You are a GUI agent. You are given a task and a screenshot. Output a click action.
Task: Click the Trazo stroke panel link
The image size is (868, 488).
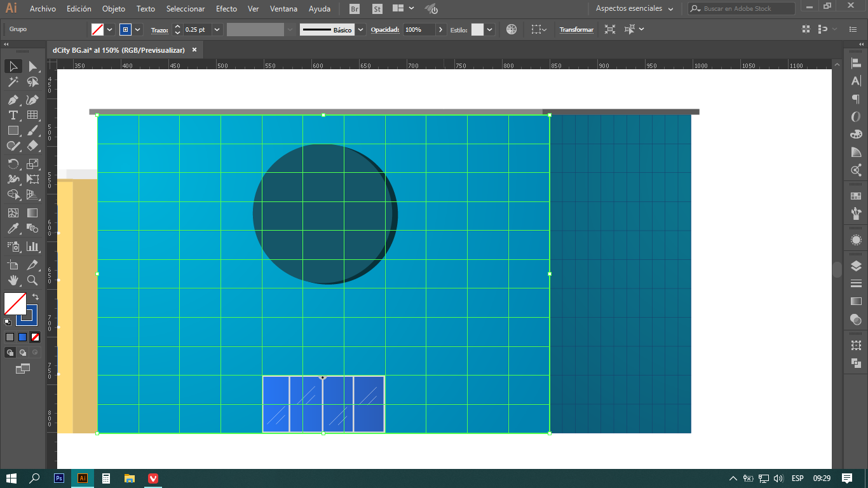160,30
